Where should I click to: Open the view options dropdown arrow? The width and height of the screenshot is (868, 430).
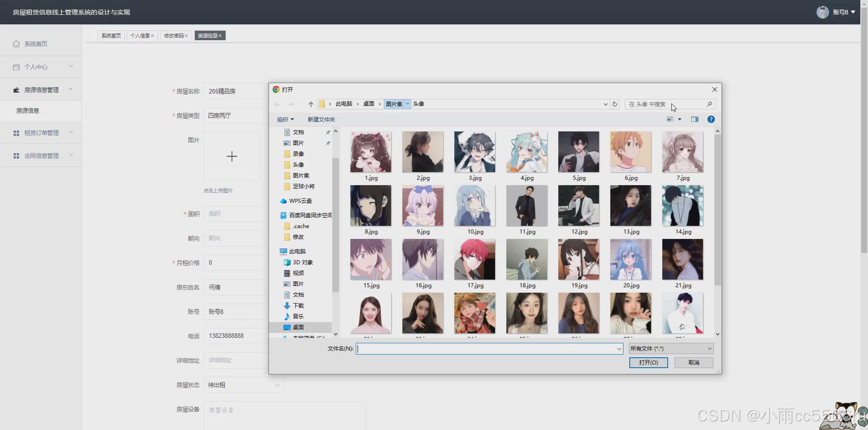click(x=679, y=119)
